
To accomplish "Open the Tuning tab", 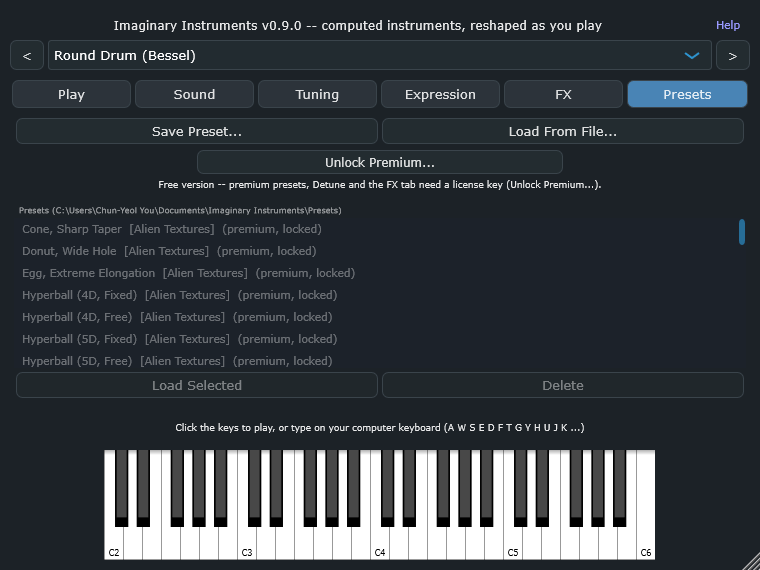I will [317, 94].
